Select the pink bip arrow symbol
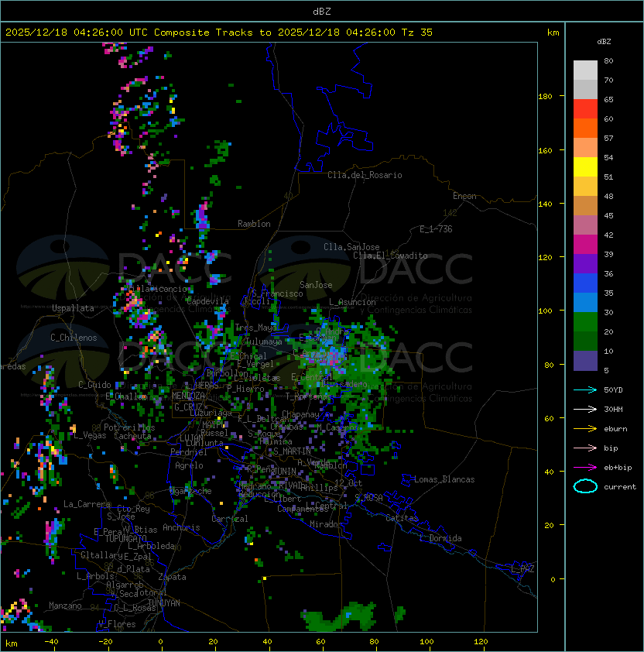The image size is (644, 652). (x=585, y=448)
